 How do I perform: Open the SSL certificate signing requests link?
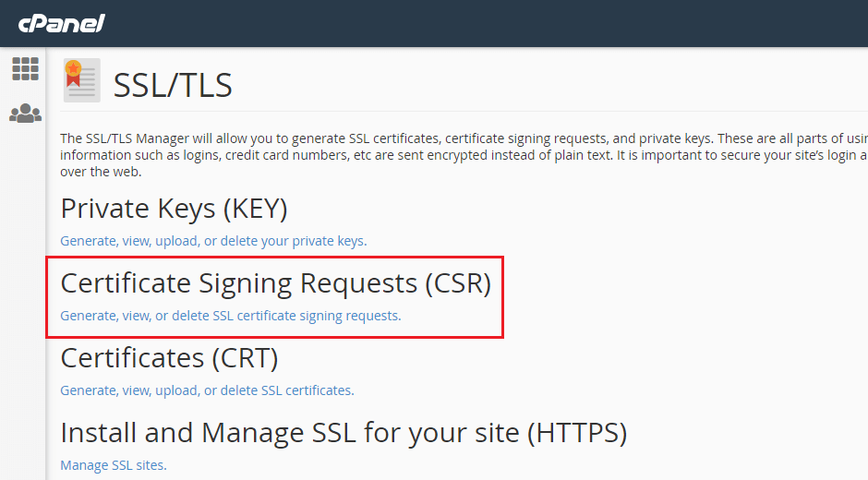(x=230, y=316)
